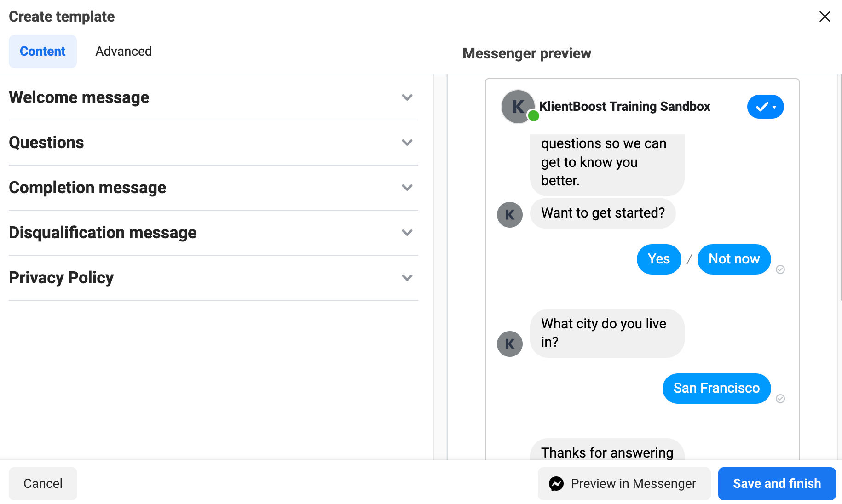Close the Create template dialog

pyautogui.click(x=825, y=17)
